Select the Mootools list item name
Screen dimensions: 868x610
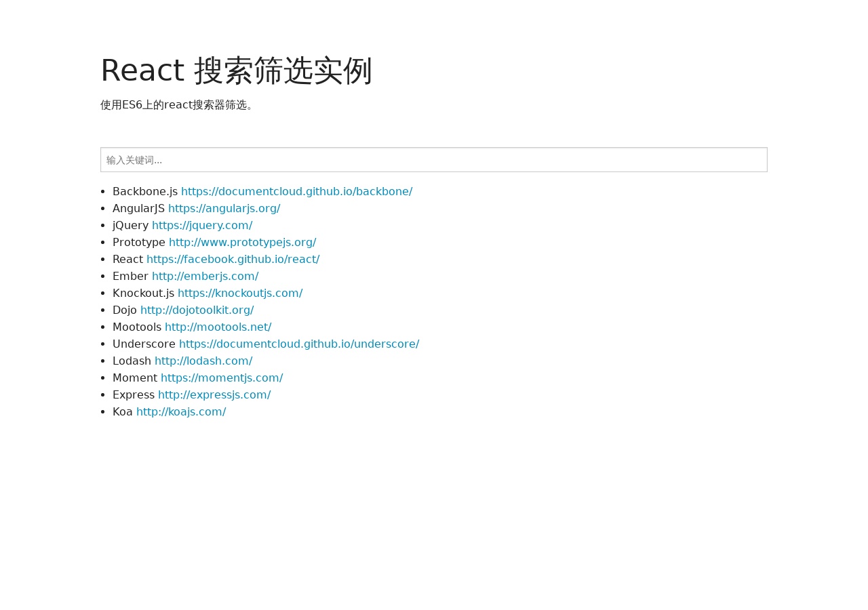click(x=137, y=327)
